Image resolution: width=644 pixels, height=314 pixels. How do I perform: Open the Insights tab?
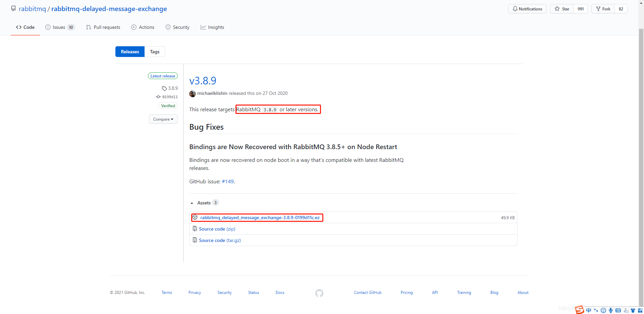click(x=212, y=27)
